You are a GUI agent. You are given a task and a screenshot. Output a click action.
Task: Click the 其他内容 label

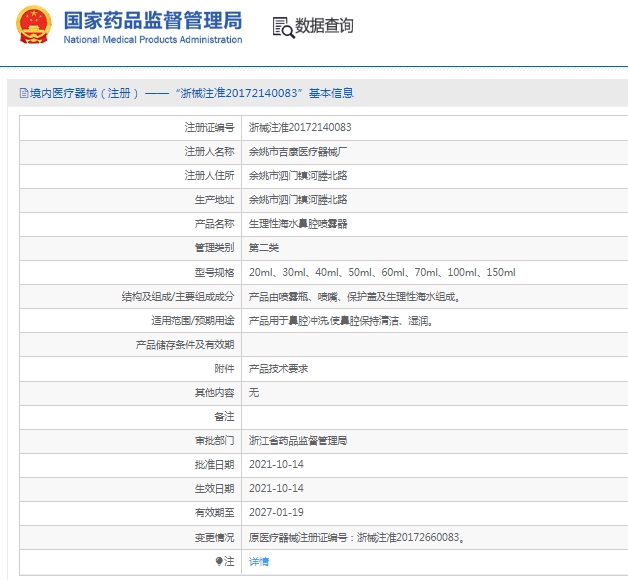pos(214,393)
